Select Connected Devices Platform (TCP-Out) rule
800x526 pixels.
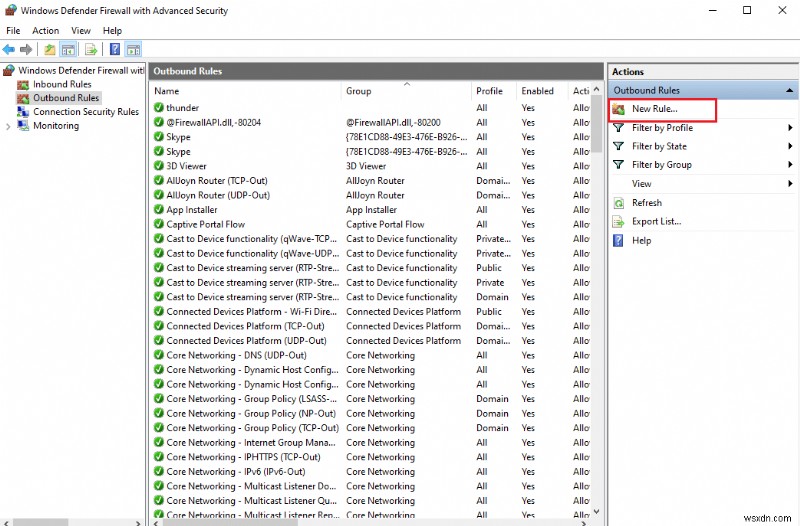245,326
